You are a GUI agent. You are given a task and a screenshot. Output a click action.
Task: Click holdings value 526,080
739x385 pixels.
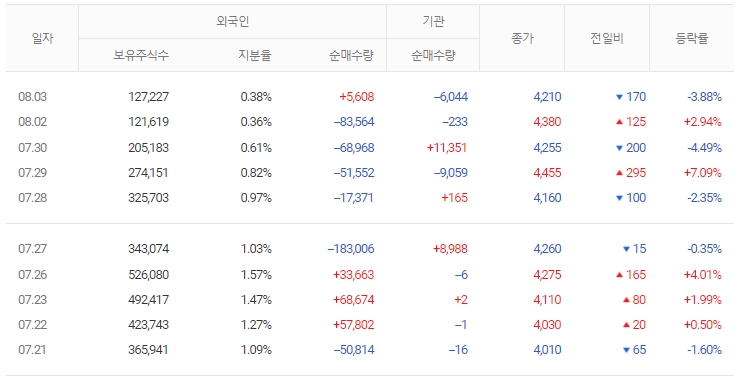tap(148, 274)
